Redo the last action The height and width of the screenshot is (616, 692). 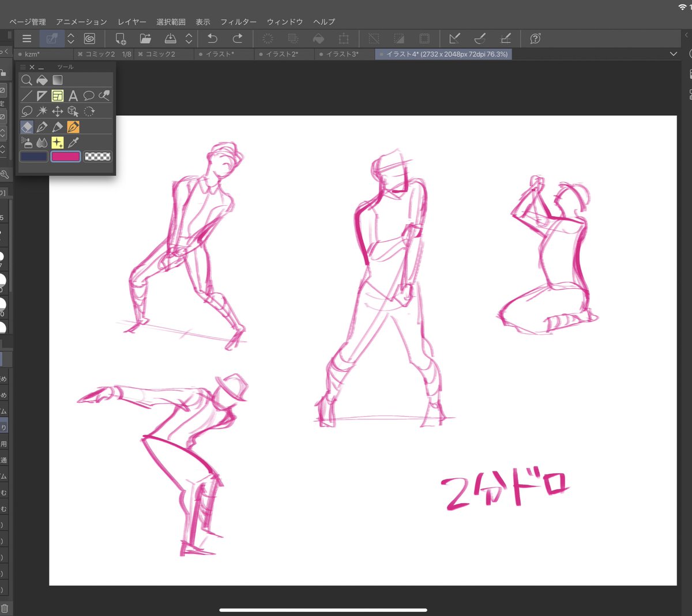pyautogui.click(x=237, y=39)
